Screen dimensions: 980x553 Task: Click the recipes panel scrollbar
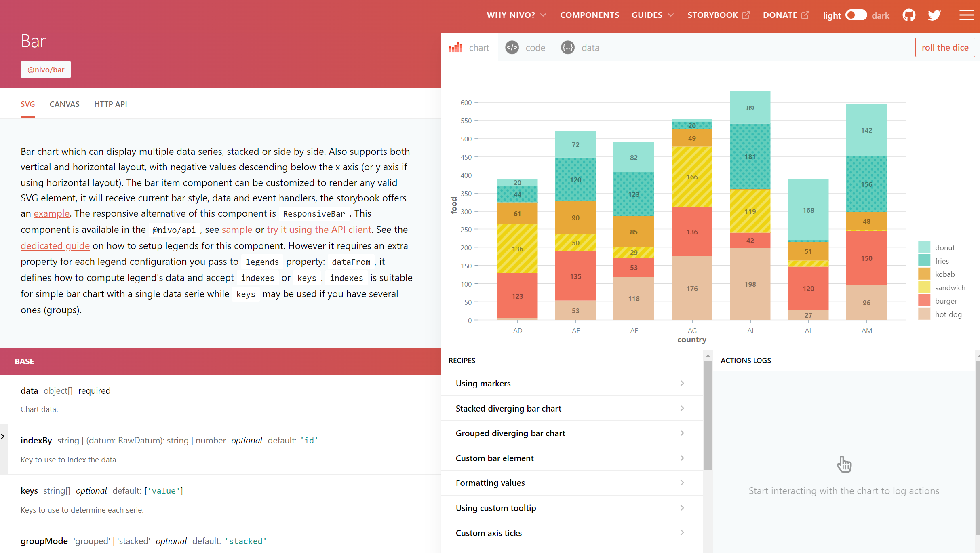coord(708,415)
